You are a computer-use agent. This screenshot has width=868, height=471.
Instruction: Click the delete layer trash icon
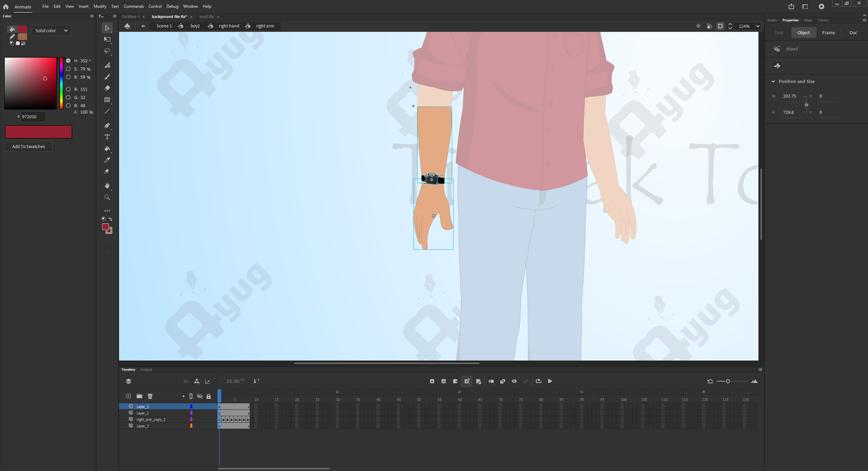[x=150, y=396]
